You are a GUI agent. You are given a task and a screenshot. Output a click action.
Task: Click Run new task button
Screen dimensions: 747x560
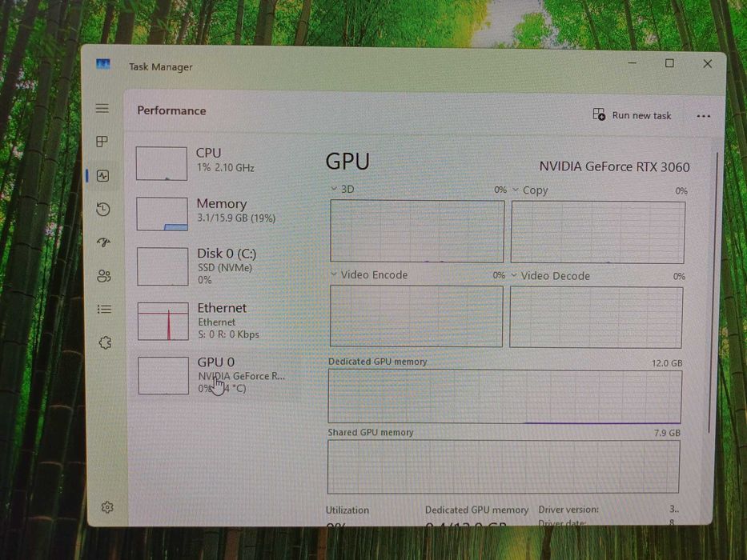tap(633, 114)
